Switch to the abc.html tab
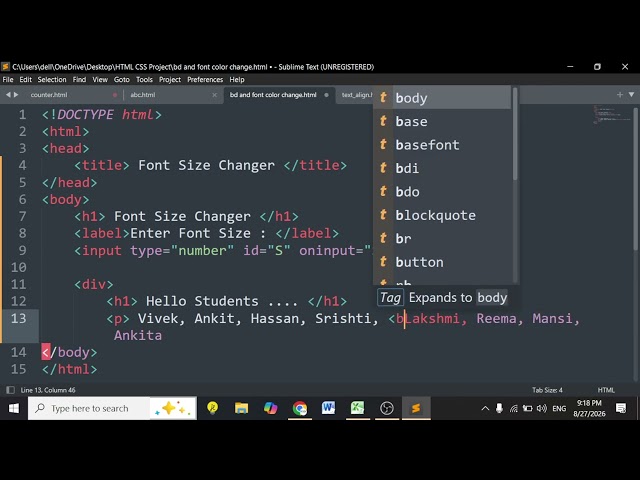This screenshot has height=480, width=640. [142, 95]
